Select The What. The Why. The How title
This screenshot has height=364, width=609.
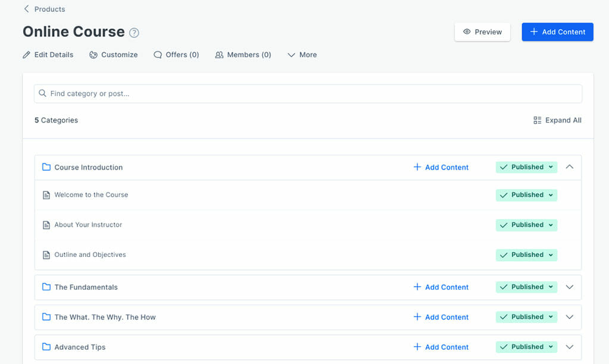coord(105,317)
